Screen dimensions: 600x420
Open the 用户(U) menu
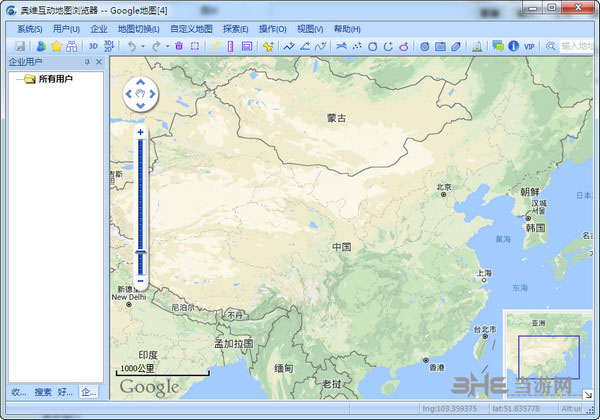66,29
